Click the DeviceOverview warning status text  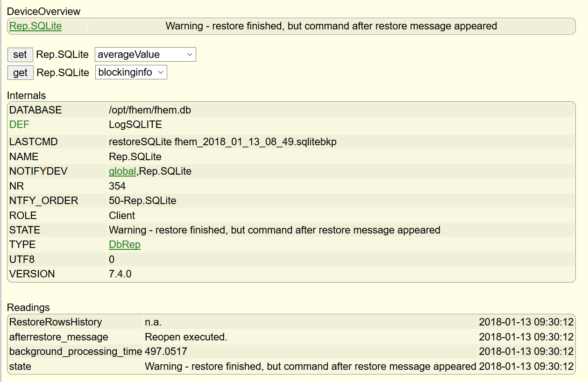(x=331, y=26)
